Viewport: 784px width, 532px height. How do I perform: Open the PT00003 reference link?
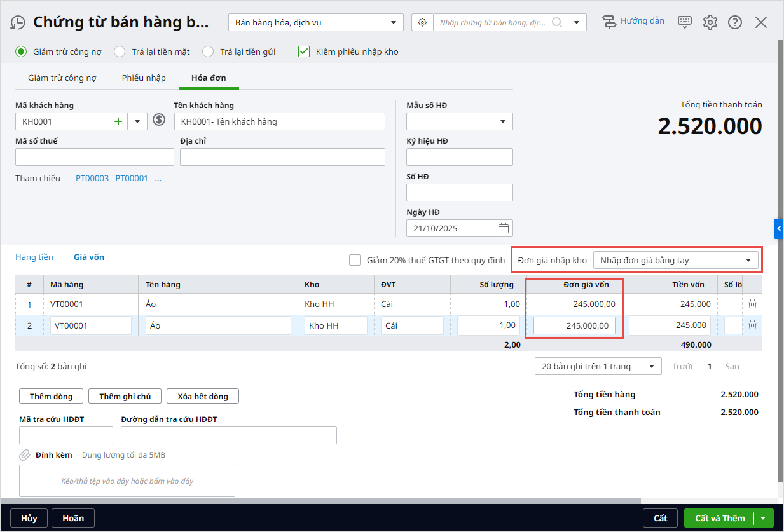pyautogui.click(x=92, y=179)
